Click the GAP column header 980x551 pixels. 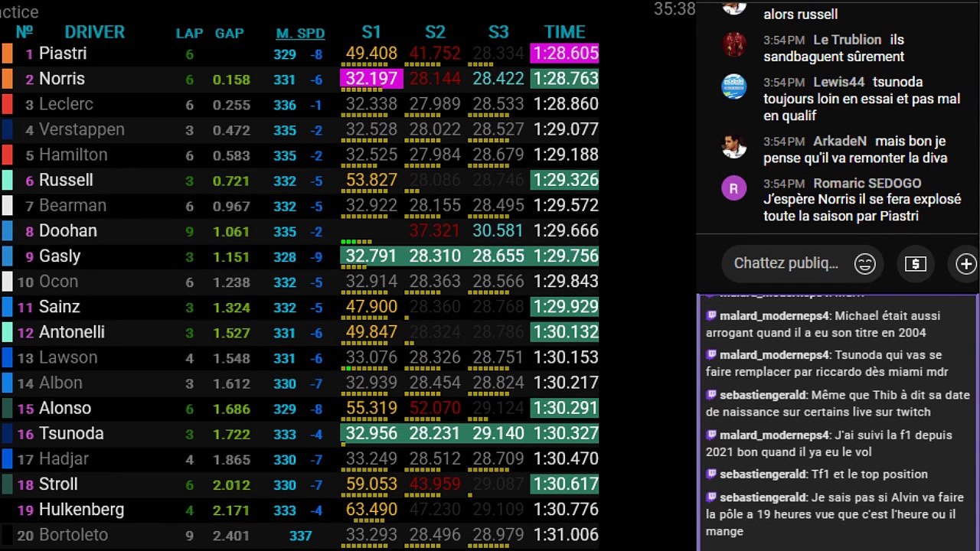(x=230, y=34)
